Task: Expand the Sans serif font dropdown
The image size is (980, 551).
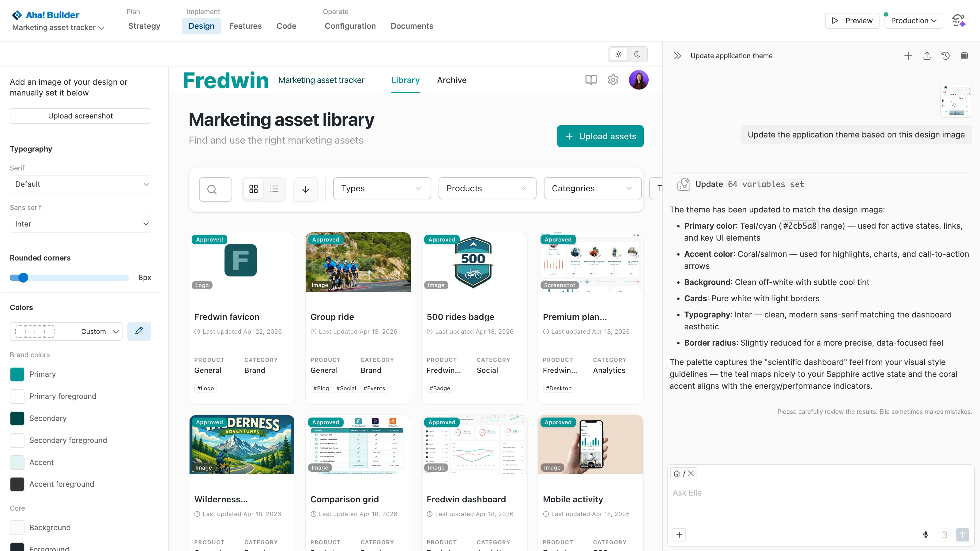Action: coord(80,223)
